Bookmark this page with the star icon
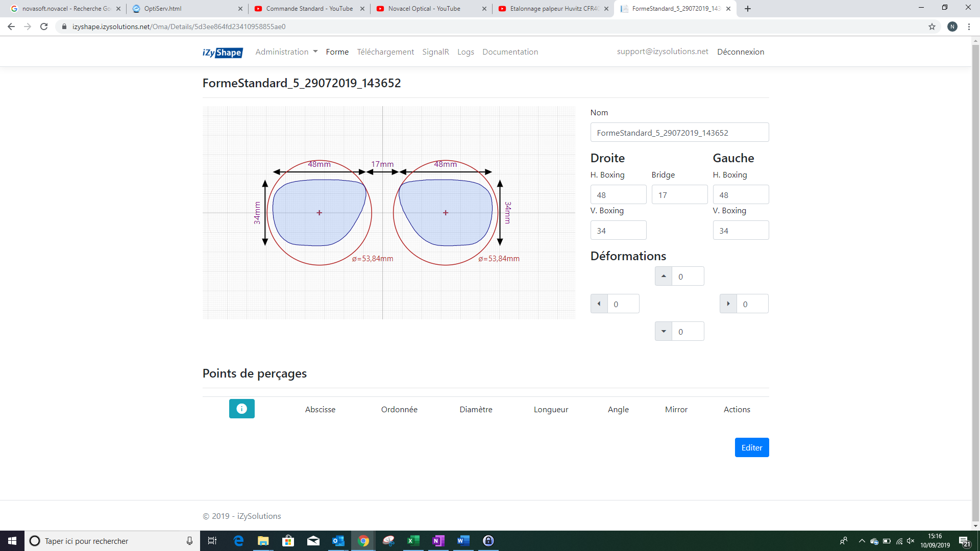The width and height of the screenshot is (980, 551). click(932, 27)
